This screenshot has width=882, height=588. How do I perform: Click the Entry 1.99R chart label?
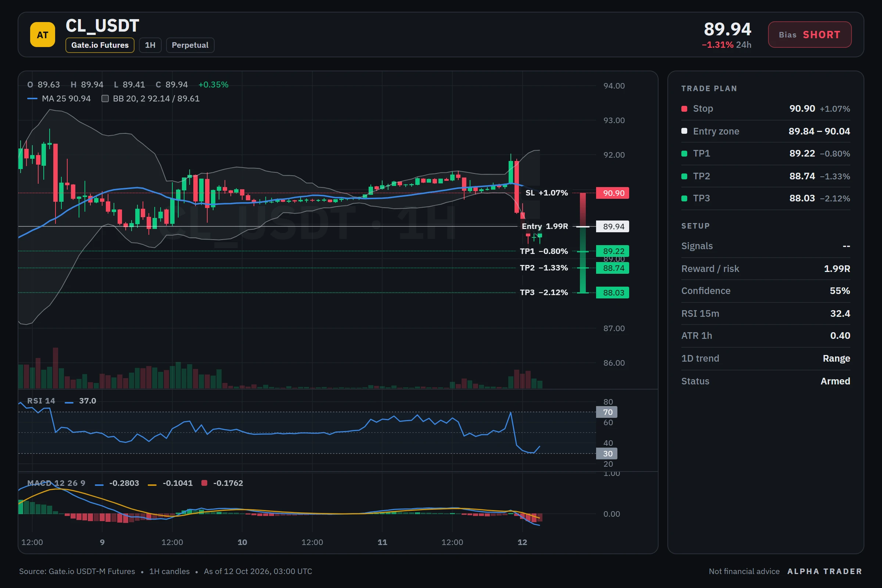point(545,226)
